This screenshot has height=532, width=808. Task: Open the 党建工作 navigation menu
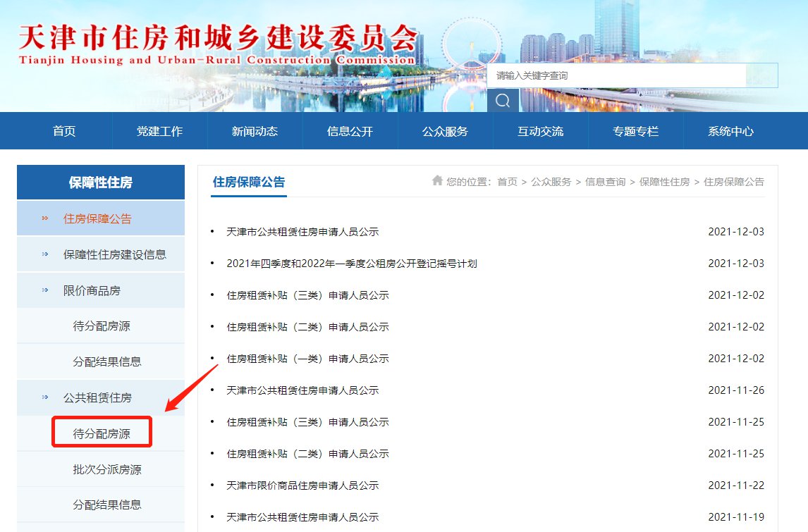tap(159, 131)
